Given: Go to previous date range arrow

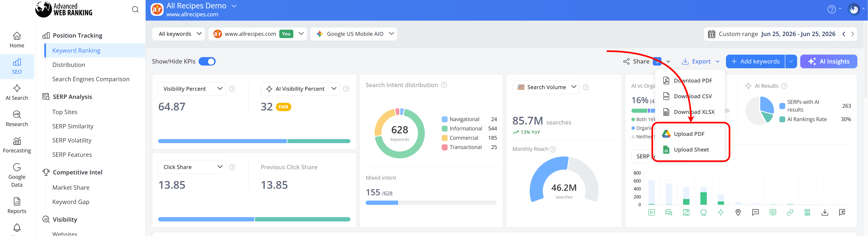Looking at the screenshot, I should tap(844, 34).
